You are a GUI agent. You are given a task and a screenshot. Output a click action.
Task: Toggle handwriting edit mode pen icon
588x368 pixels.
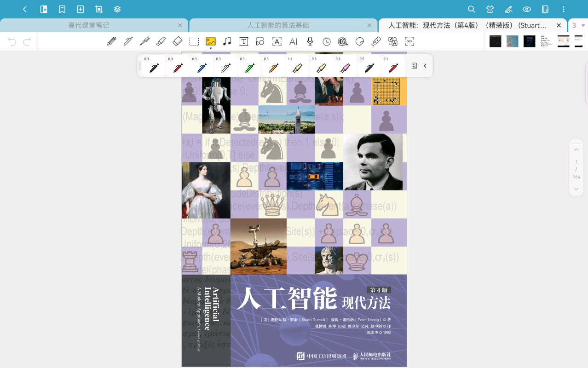point(508,9)
